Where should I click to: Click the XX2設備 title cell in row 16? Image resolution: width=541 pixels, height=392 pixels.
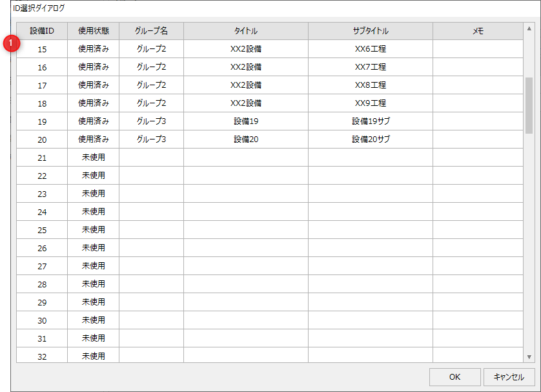(x=243, y=67)
